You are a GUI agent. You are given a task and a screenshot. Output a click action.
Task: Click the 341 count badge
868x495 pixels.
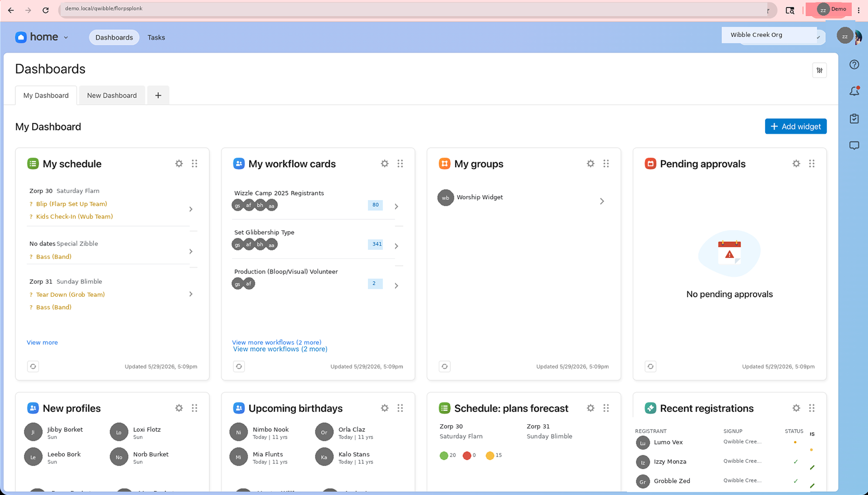376,244
